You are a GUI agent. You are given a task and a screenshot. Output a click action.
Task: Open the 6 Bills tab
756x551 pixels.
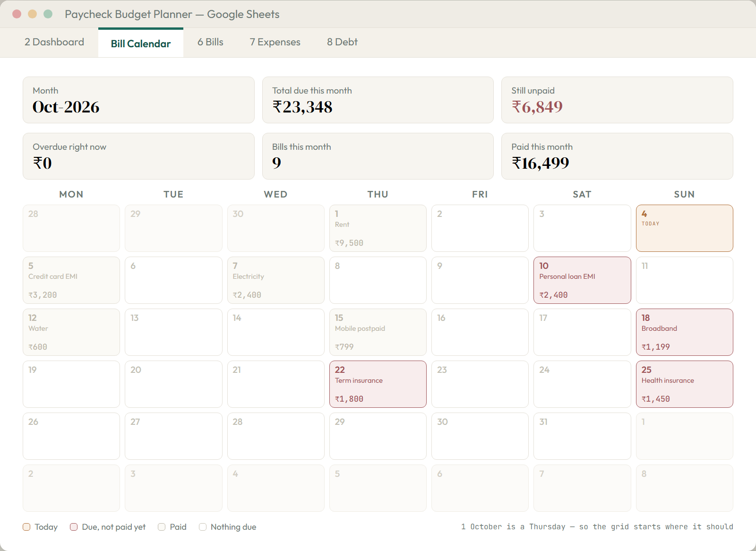(210, 42)
